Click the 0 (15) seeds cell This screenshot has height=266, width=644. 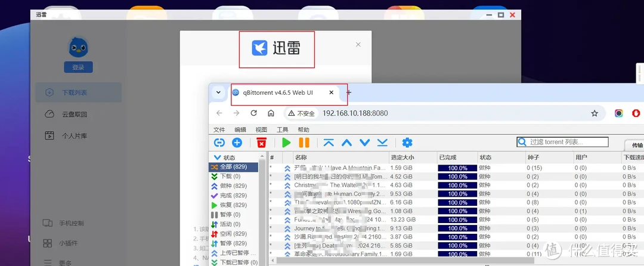534,168
